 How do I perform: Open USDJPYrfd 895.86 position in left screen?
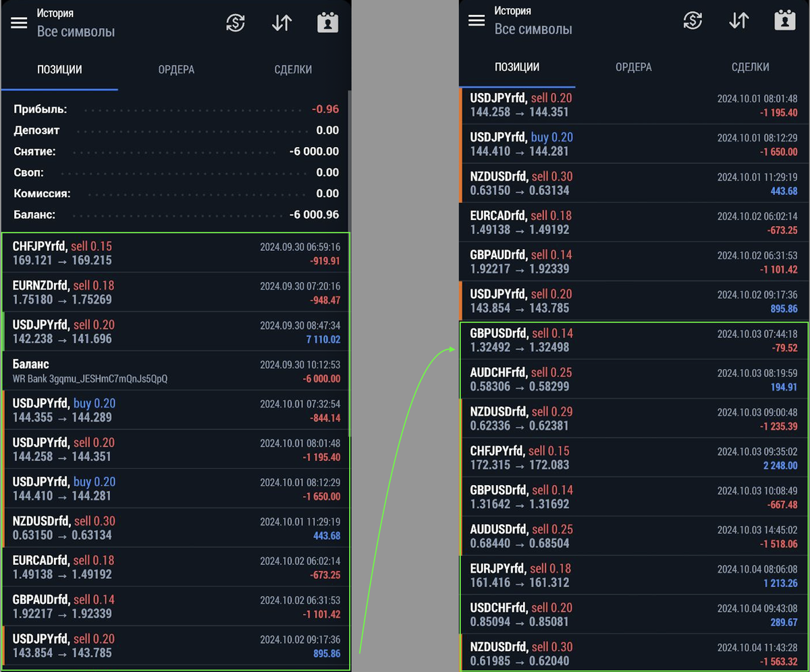click(176, 646)
